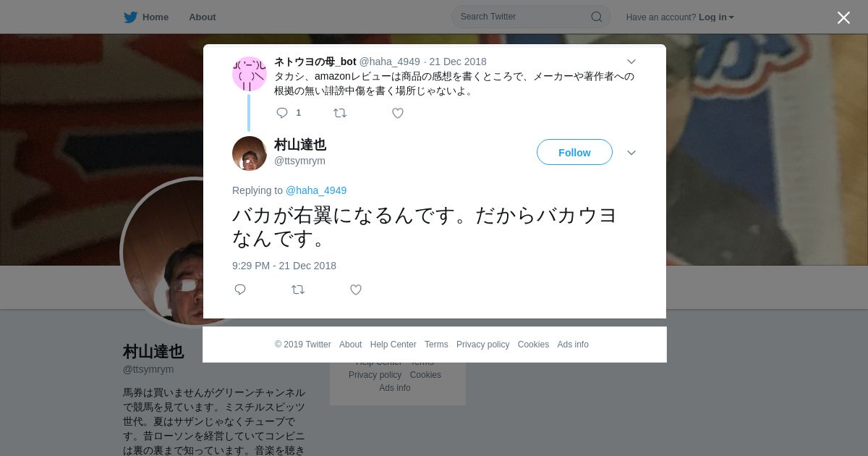Open the 9:29 PM - 21 Dec 2018 timestamp

pos(284,266)
